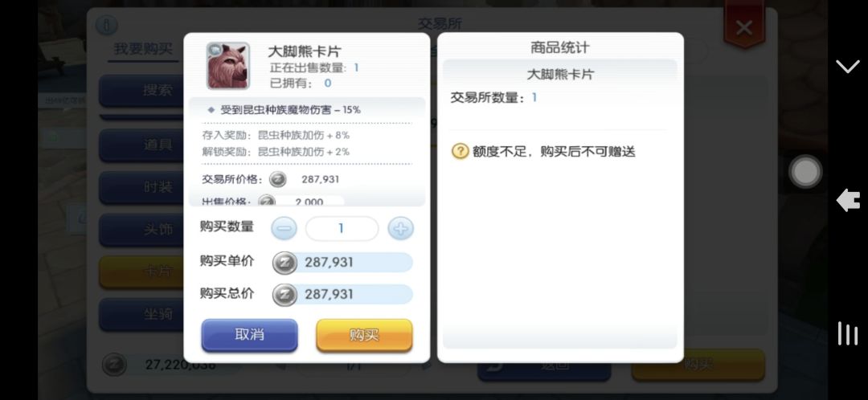Image resolution: width=868 pixels, height=400 pixels.
Task: Click the info icon at top left
Action: 107,25
